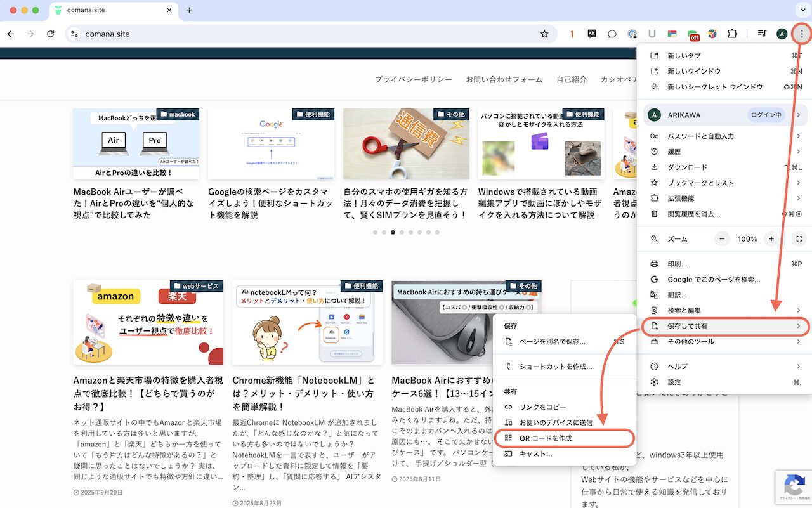Select 新しいシークレット ウインドウ menu item
This screenshot has height=508, width=812.
tap(715, 87)
